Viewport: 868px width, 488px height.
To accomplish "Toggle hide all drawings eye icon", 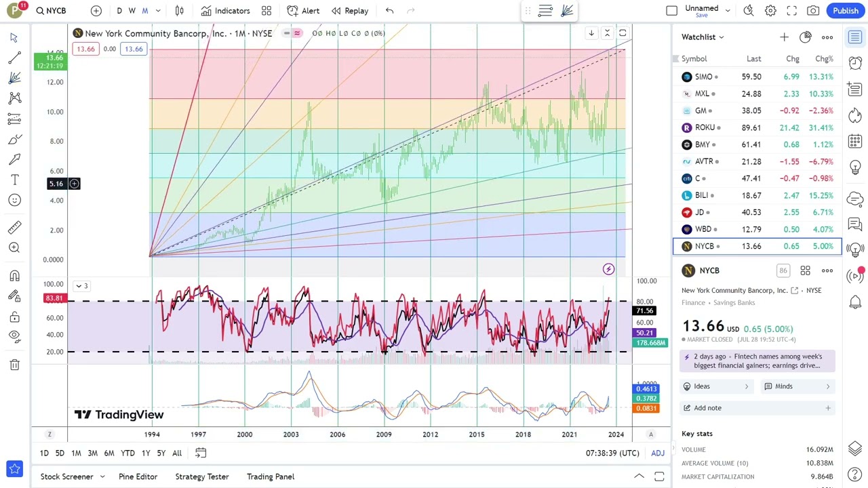I will [x=14, y=337].
